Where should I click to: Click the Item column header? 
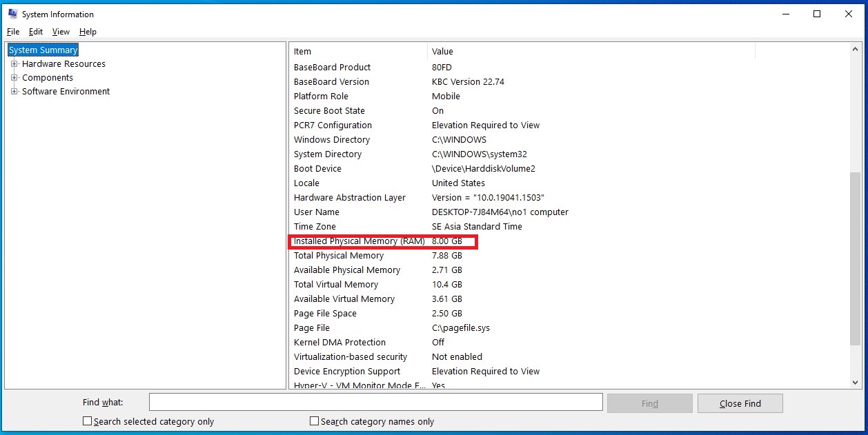357,52
